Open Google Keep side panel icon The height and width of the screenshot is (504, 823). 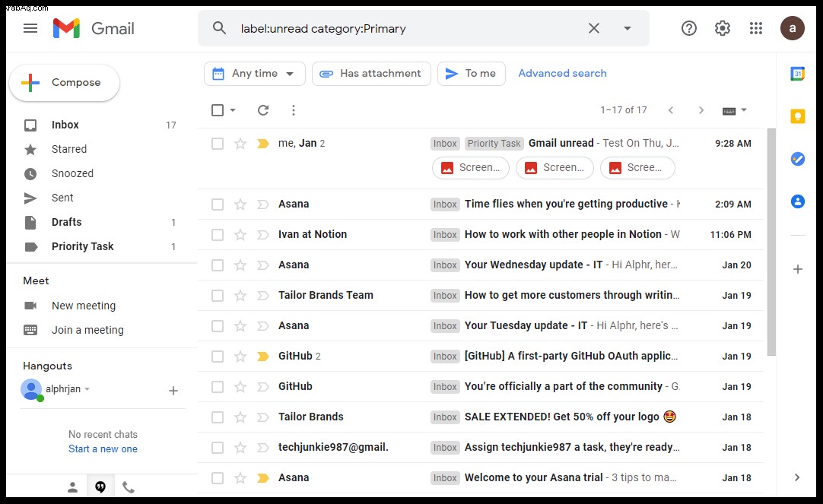(797, 116)
